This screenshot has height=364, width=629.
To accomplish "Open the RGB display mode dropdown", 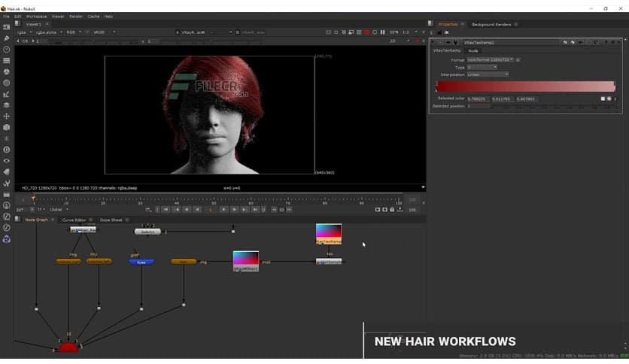I will click(74, 32).
